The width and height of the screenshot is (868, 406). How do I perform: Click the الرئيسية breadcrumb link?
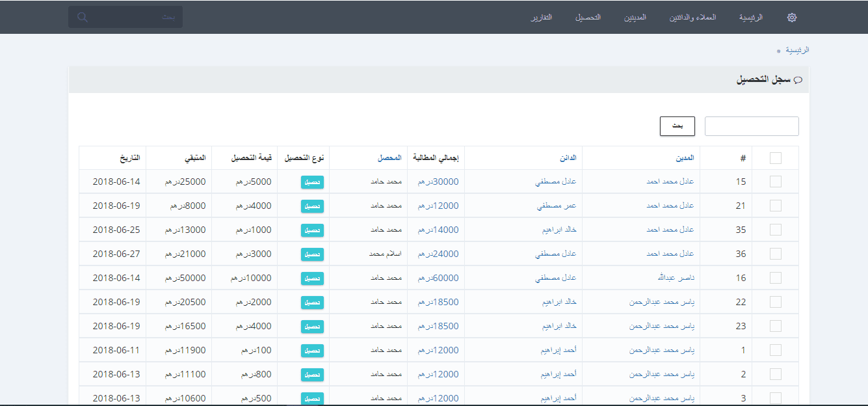point(797,50)
